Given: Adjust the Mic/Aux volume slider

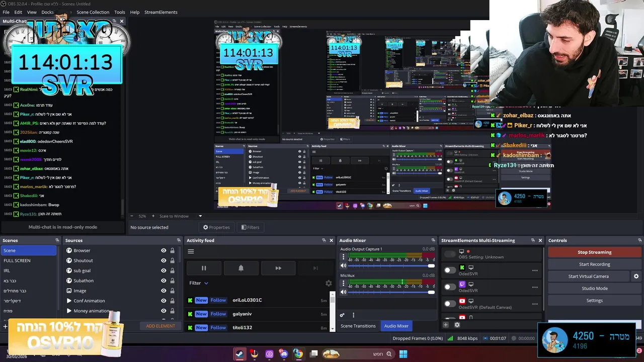Looking at the screenshot, I should click(390, 292).
